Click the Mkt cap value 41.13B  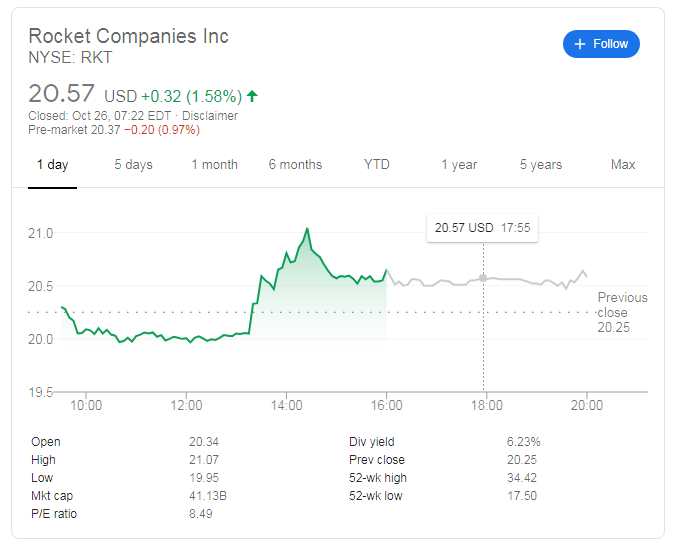click(208, 496)
